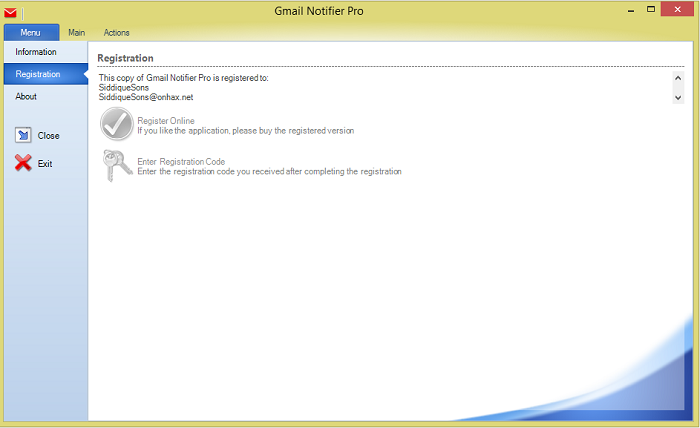Open the Menu tab
This screenshot has height=428, width=700.
(31, 32)
